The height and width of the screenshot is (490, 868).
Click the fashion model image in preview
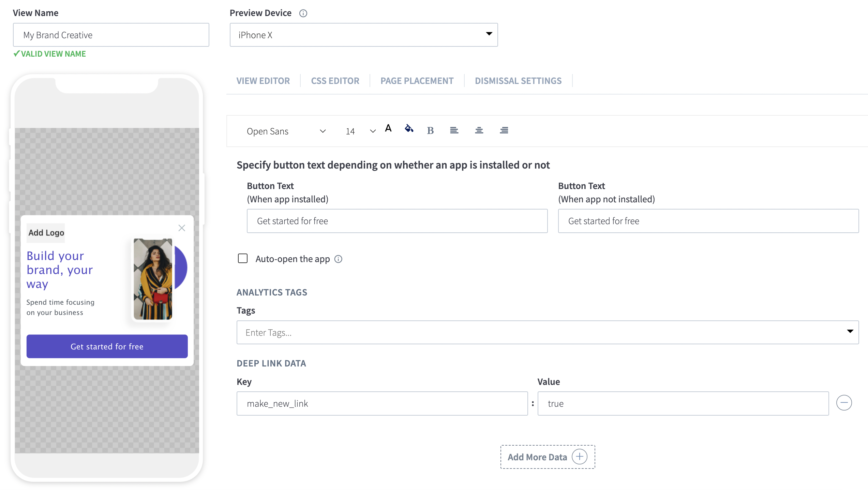153,279
